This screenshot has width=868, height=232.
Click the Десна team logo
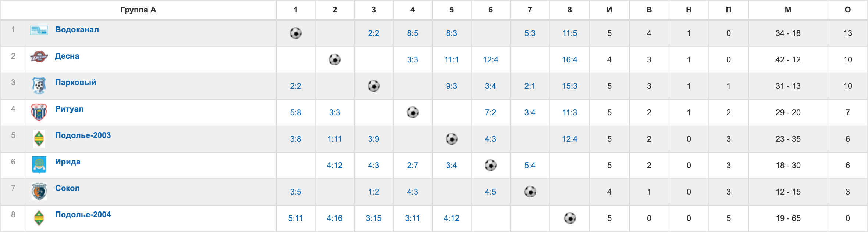(x=39, y=57)
